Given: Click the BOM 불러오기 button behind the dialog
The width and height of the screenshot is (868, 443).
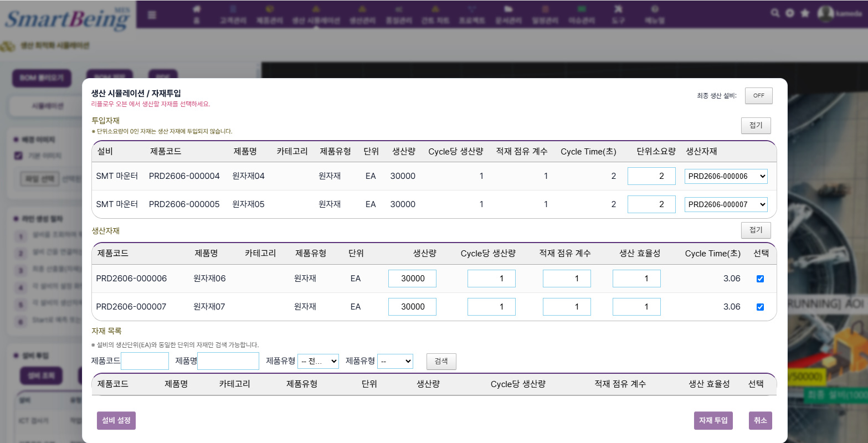Looking at the screenshot, I should point(42,78).
